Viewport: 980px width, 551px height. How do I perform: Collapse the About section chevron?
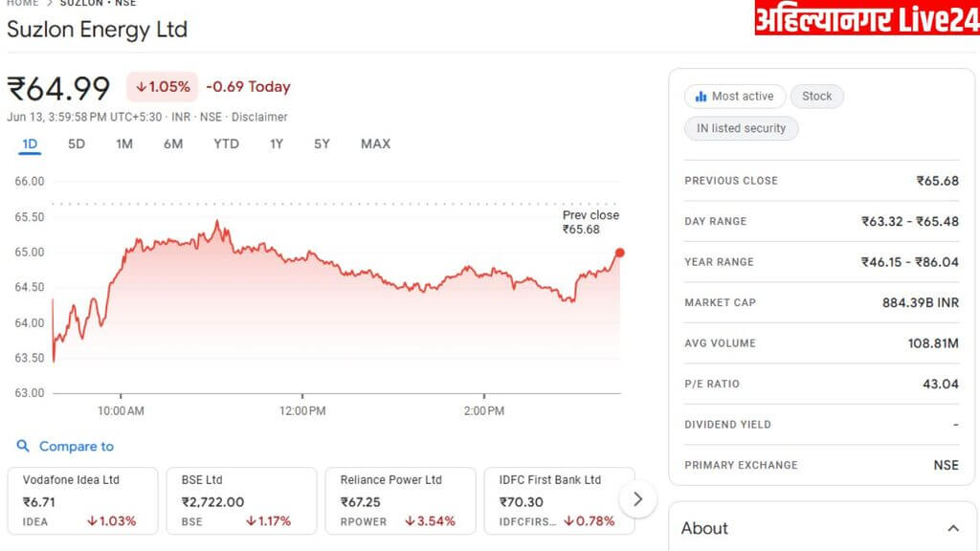(952, 528)
